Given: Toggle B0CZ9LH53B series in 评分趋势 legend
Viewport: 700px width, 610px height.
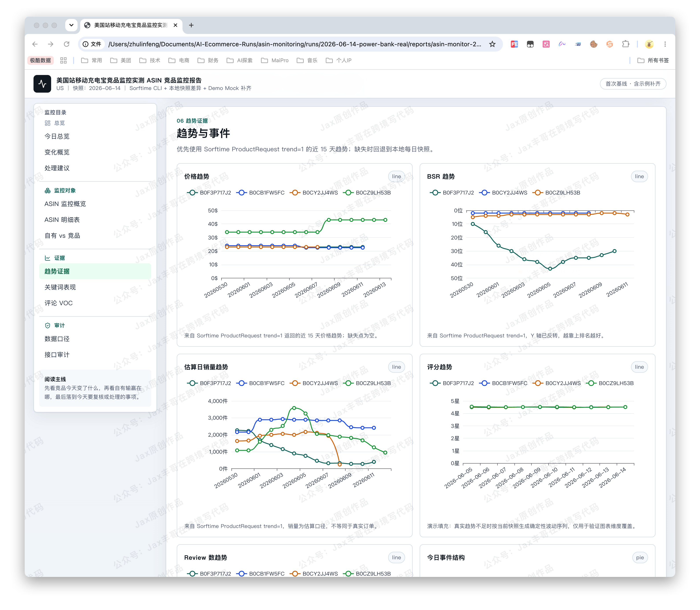Looking at the screenshot, I should tap(609, 383).
